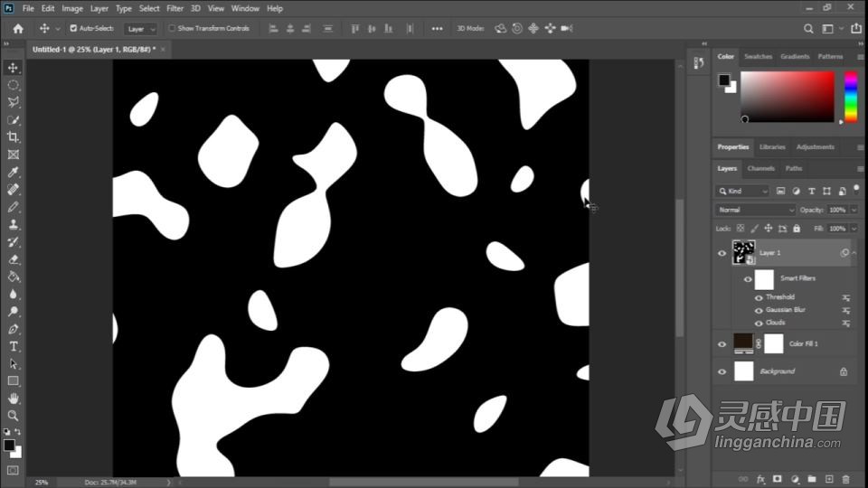Enable Show Transform Controls checkbox
The image size is (868, 488).
point(172,28)
